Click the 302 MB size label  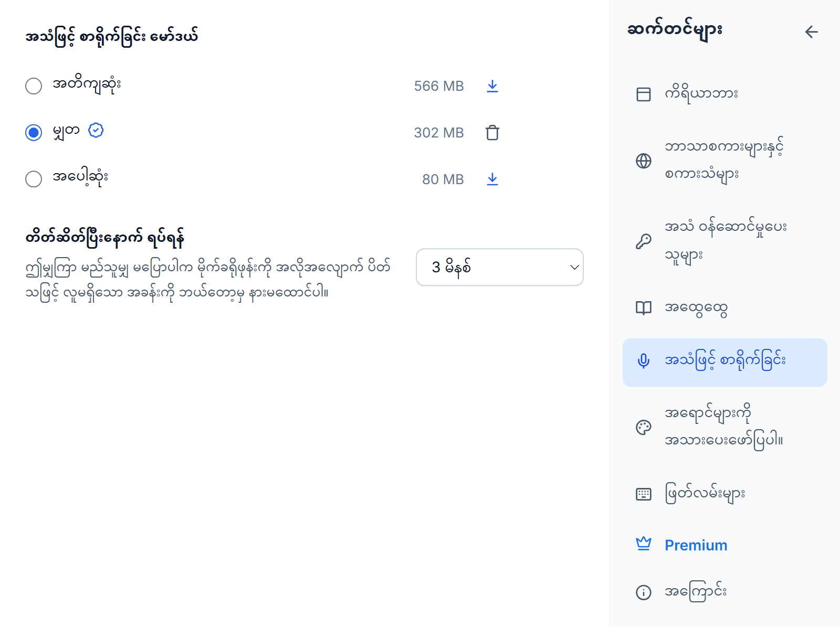click(439, 133)
